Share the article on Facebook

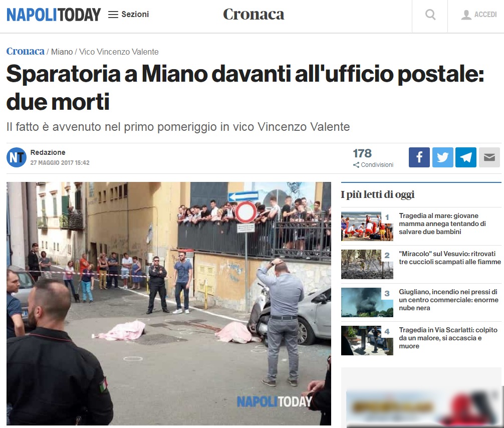[419, 157]
